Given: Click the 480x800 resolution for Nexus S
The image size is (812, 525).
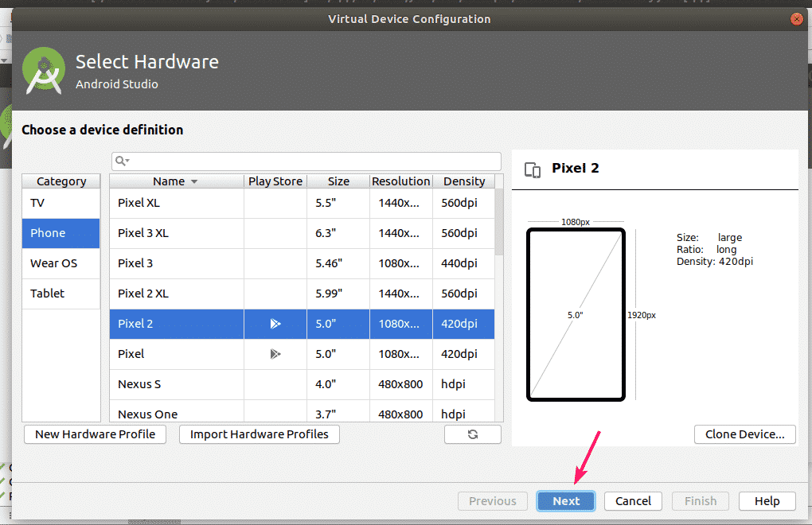Looking at the screenshot, I should tap(400, 384).
